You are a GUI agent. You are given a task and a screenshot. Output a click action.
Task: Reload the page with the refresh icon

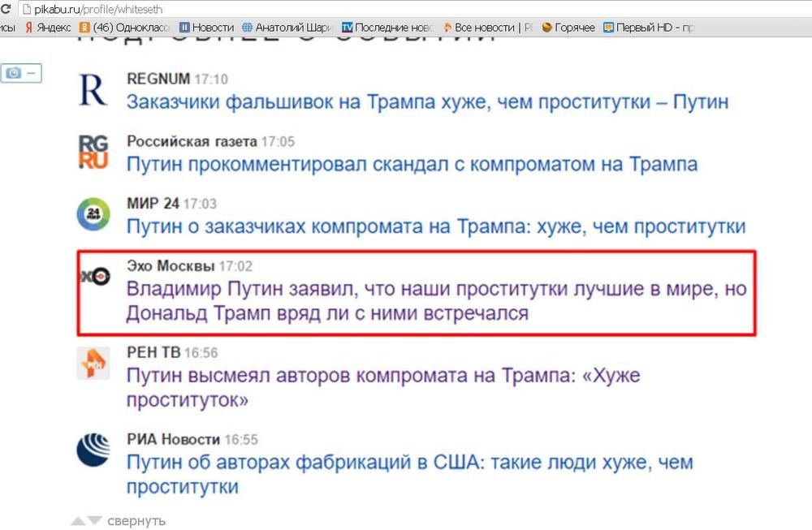(x=6, y=9)
